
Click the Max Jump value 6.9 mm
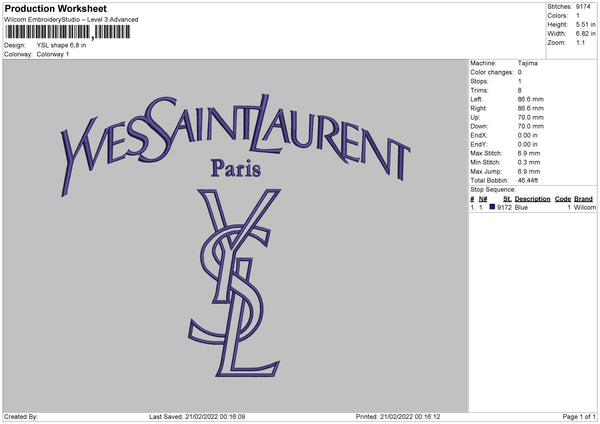[529, 171]
